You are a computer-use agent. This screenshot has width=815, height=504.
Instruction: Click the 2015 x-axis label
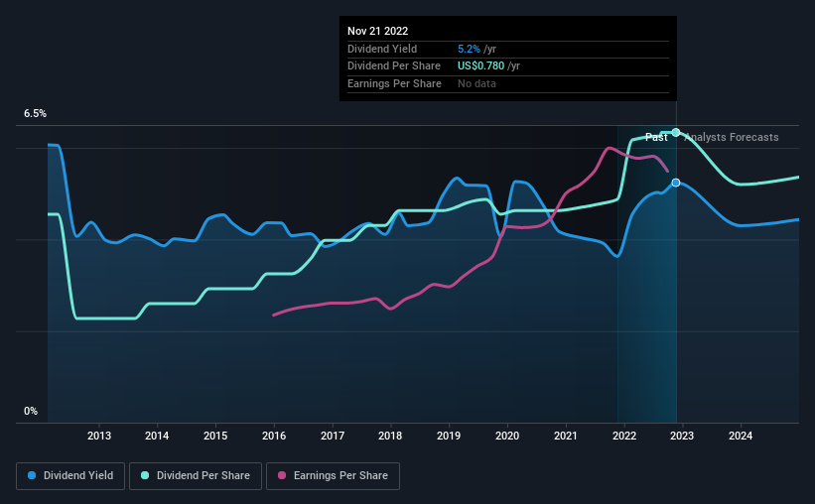pos(215,436)
